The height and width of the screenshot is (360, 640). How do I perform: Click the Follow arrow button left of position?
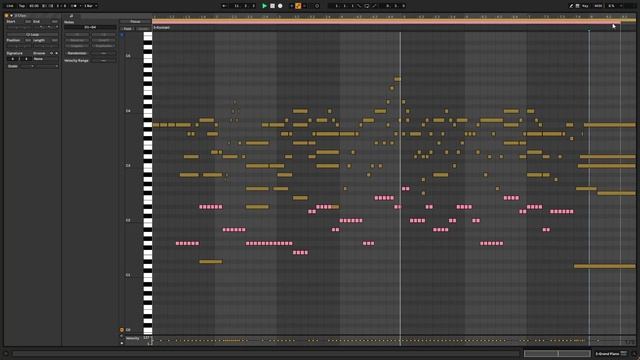224,6
